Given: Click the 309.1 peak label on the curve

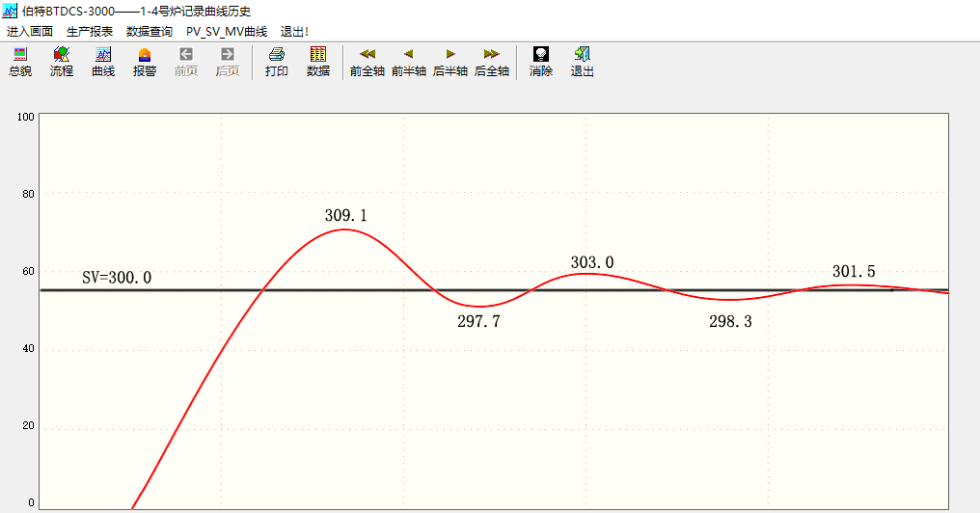Looking at the screenshot, I should coord(345,216).
